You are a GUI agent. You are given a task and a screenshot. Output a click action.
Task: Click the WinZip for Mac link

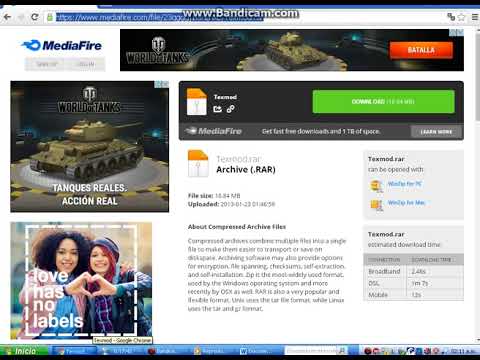406,202
